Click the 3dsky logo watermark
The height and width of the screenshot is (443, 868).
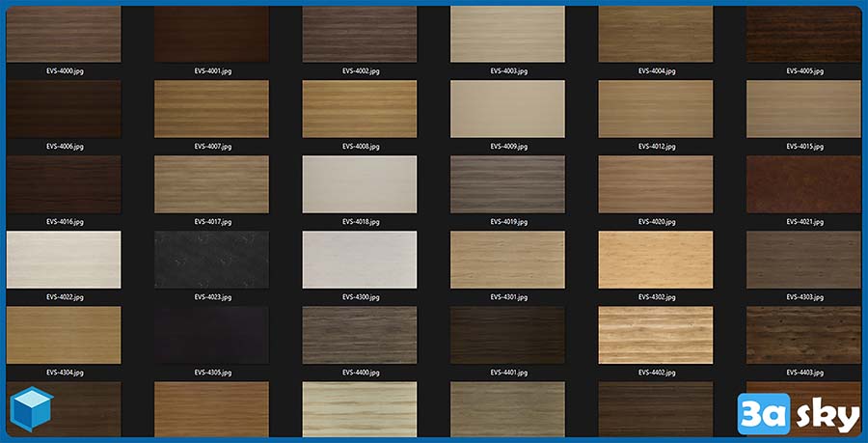798,413
